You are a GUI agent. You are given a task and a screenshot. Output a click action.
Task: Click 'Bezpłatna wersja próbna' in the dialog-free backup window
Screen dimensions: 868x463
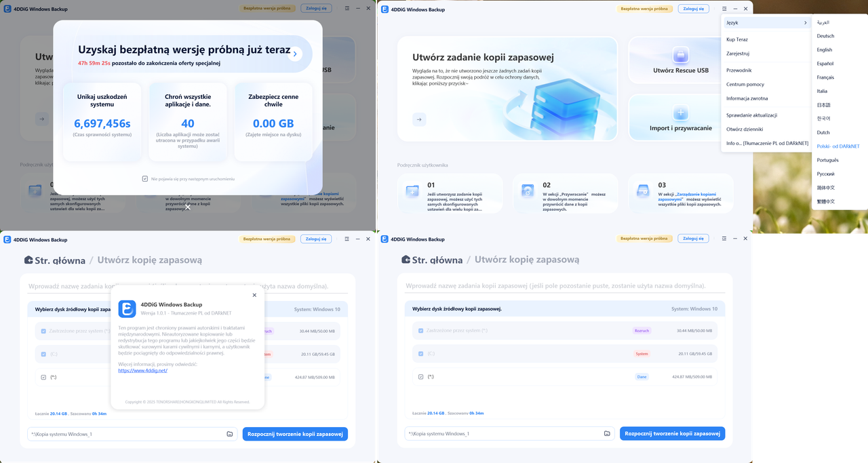pos(644,239)
